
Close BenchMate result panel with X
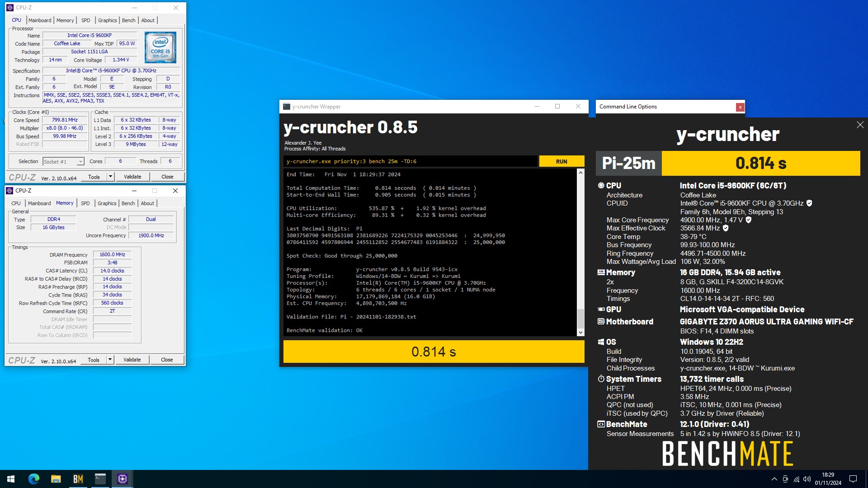(860, 125)
